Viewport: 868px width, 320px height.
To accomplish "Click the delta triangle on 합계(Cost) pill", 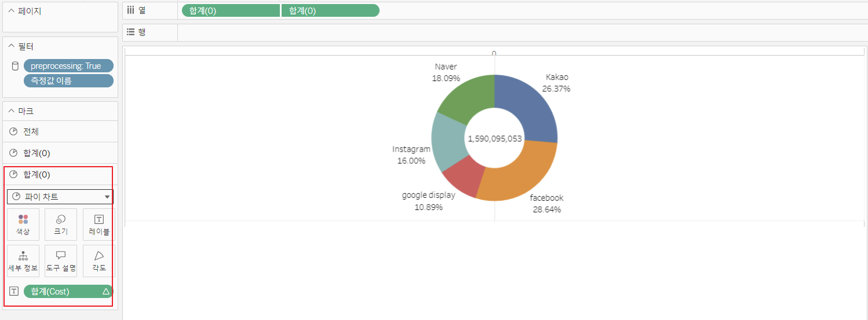I will click(105, 292).
